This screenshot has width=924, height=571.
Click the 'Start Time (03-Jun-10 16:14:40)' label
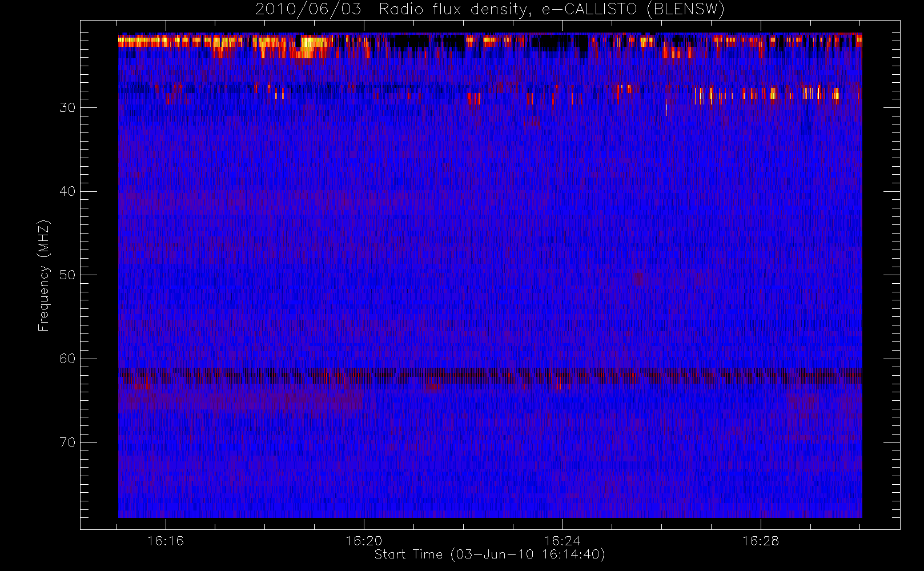point(489,554)
